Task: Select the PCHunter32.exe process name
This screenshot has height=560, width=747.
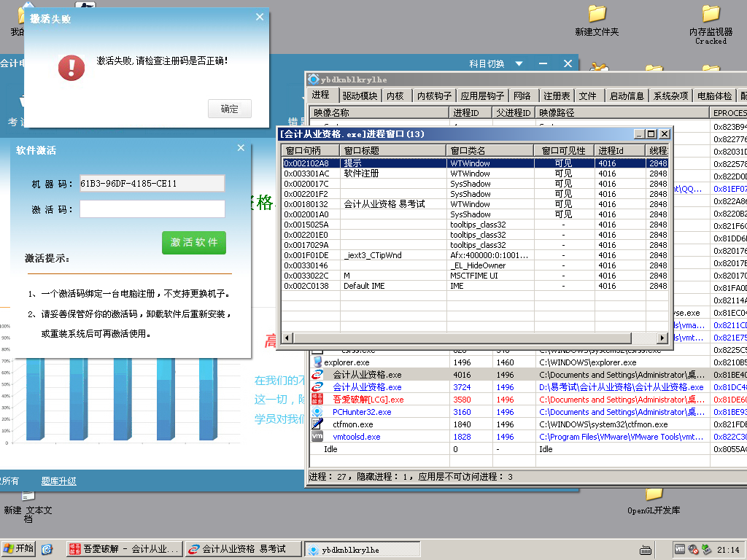Action: click(x=362, y=412)
